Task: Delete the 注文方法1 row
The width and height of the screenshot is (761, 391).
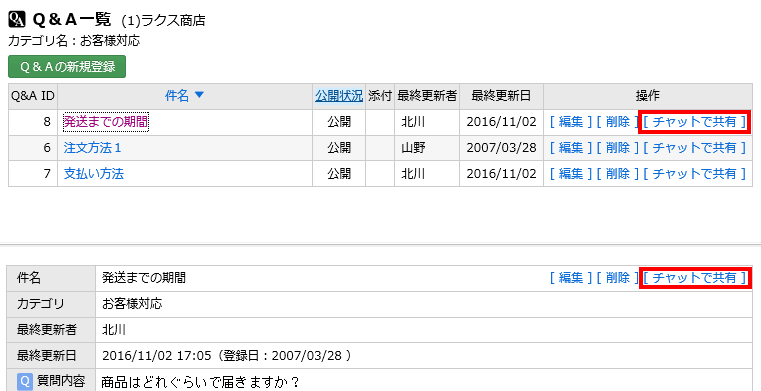Action: coord(617,147)
